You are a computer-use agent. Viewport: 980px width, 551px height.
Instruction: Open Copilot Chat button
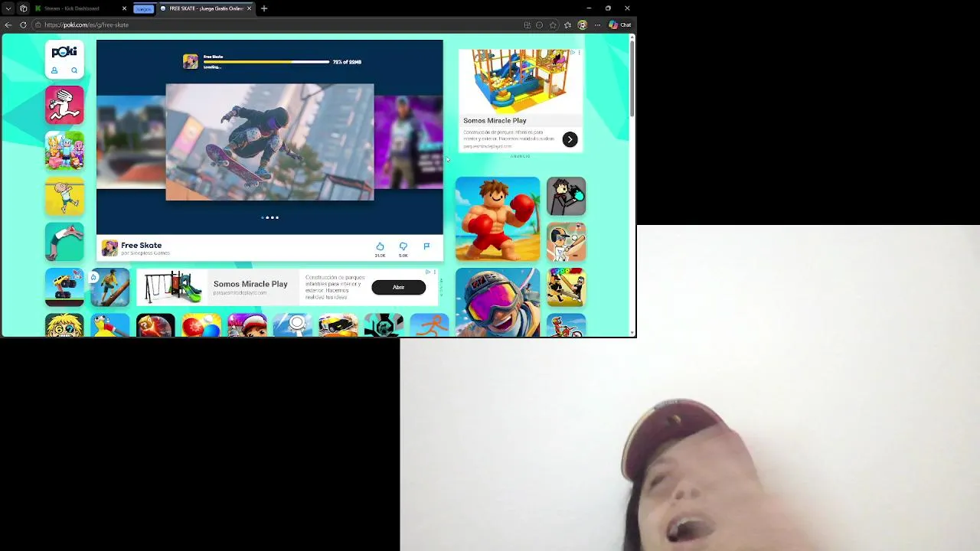pos(620,24)
